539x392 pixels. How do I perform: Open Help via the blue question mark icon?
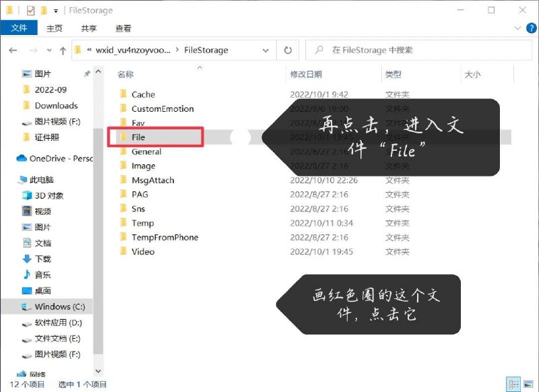click(x=532, y=28)
